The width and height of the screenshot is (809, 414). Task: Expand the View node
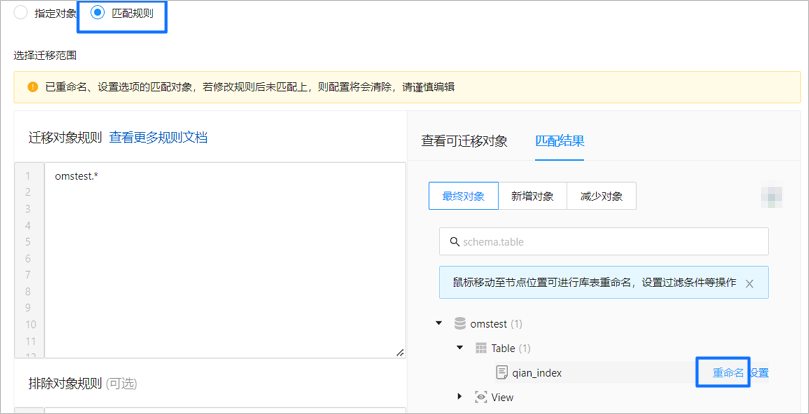[x=460, y=397]
